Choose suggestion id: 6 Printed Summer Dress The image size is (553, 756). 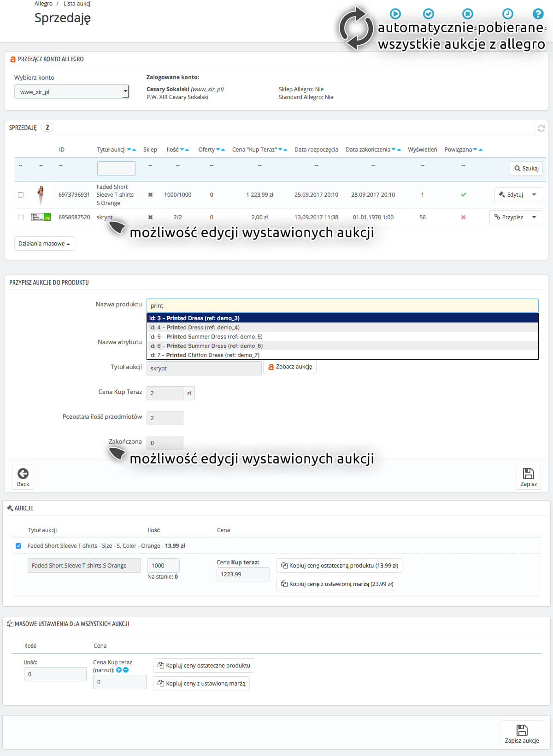pos(342,346)
